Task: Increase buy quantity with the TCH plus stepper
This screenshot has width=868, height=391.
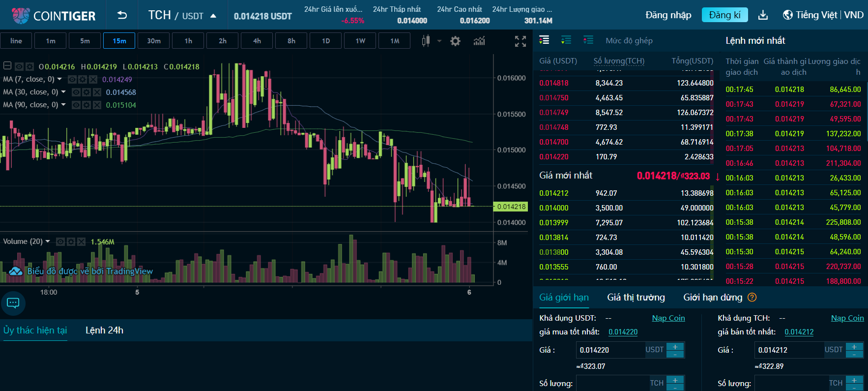Action: tap(675, 380)
